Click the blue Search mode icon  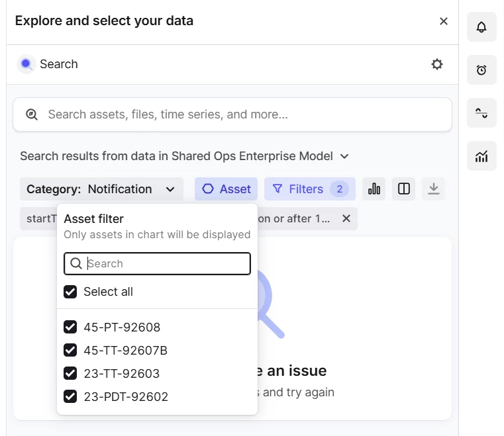click(26, 64)
